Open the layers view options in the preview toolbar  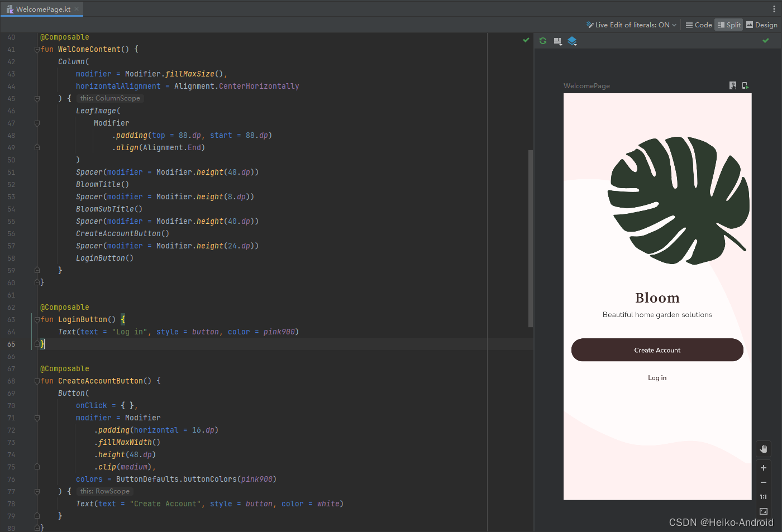(x=572, y=41)
